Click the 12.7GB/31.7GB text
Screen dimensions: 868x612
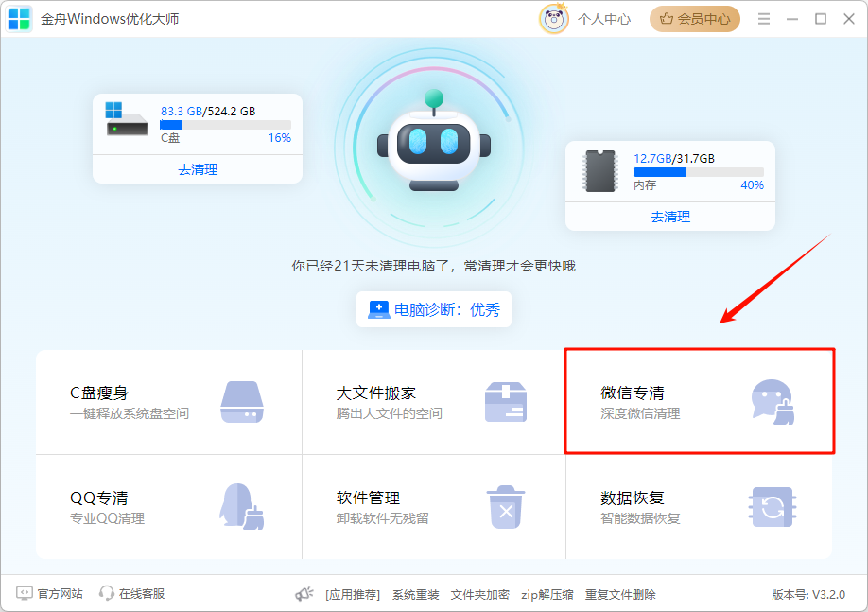click(674, 158)
